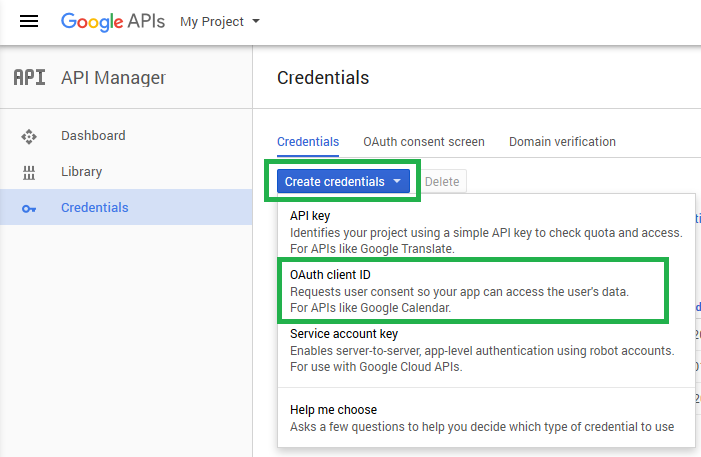Choose OAuth client ID option
The image size is (701, 457).
(x=486, y=291)
